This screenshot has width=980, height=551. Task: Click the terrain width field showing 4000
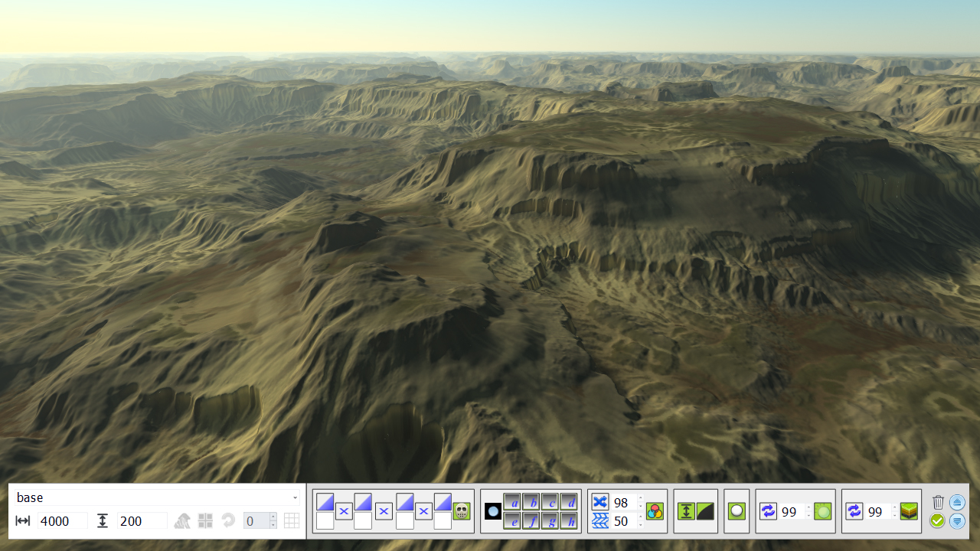click(x=62, y=521)
